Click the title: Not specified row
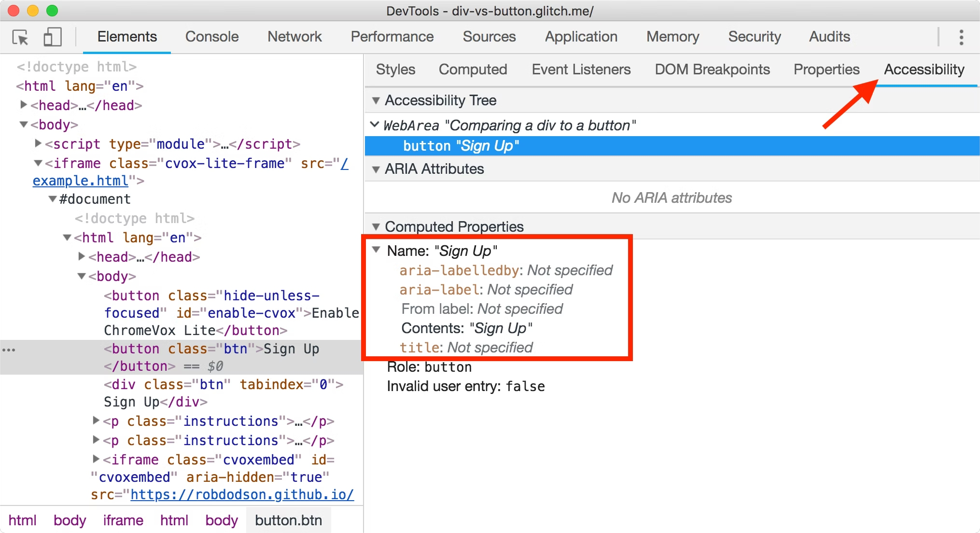 pyautogui.click(x=466, y=348)
